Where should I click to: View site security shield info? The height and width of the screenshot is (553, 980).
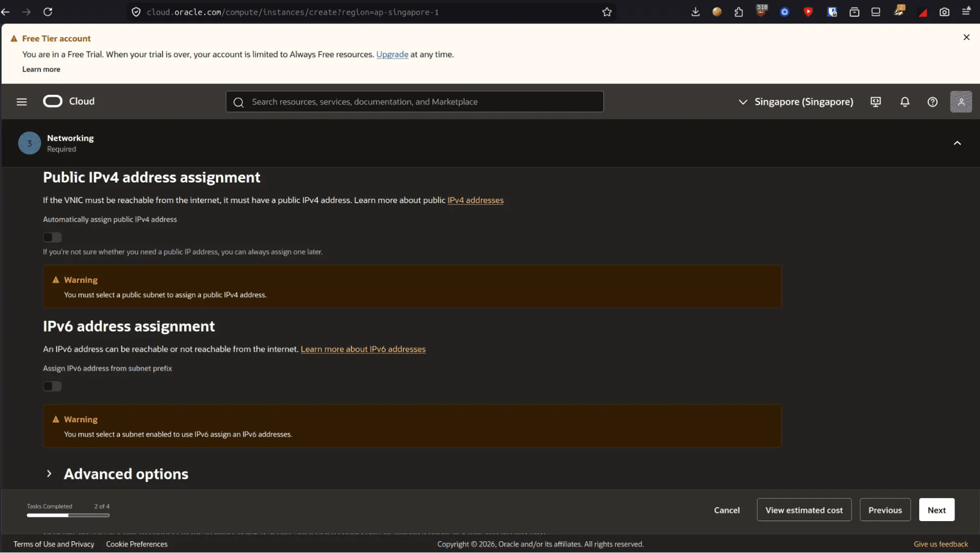tap(136, 12)
